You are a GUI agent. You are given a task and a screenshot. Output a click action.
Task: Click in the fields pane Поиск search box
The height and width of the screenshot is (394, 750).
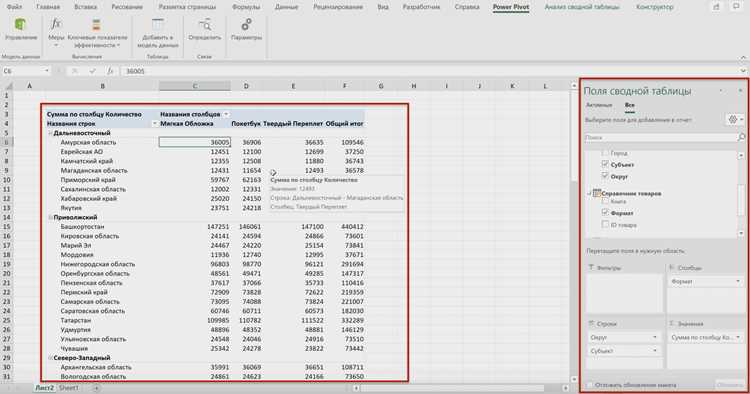pos(661,137)
